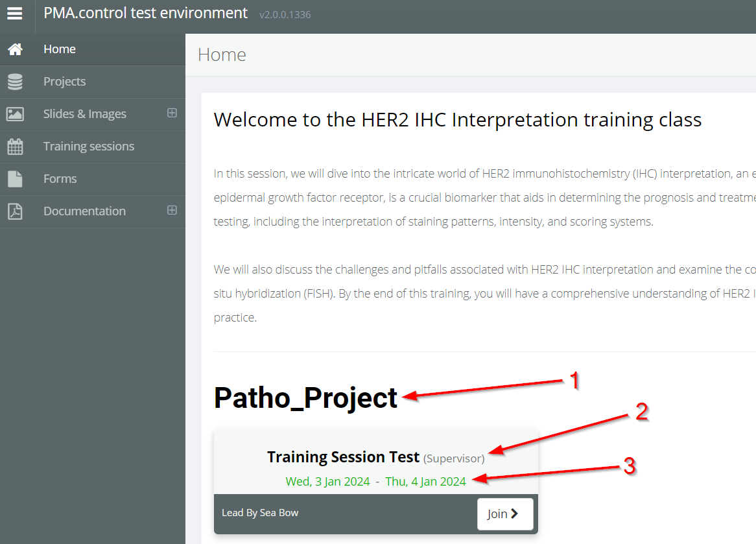The height and width of the screenshot is (544, 756).
Task: Open the Projects sidebar label
Action: click(x=64, y=82)
